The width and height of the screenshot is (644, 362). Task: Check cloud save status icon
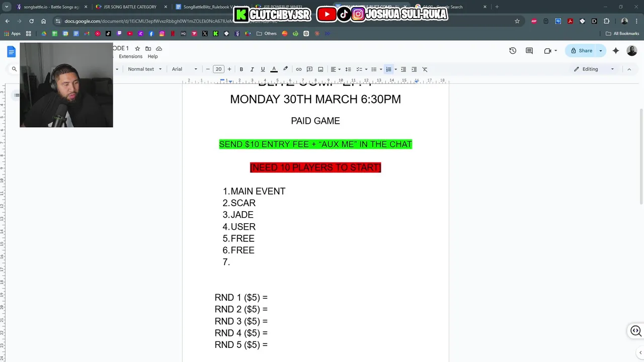[x=159, y=49]
